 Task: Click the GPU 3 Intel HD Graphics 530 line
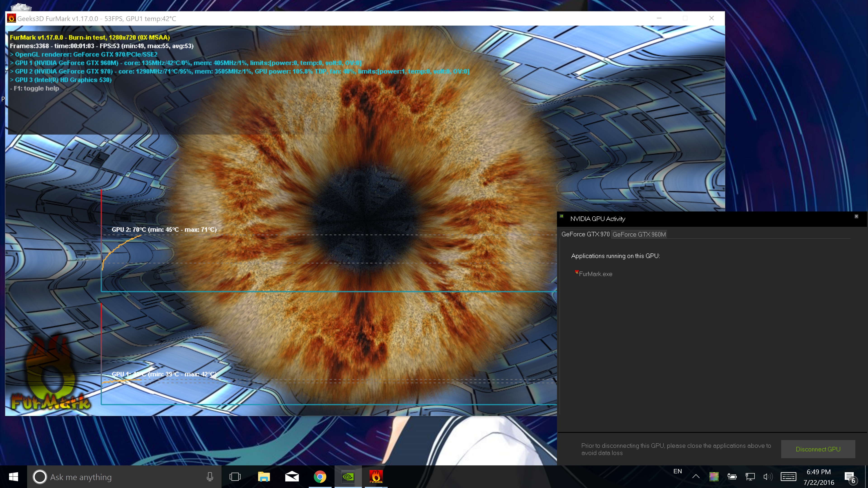tap(61, 80)
